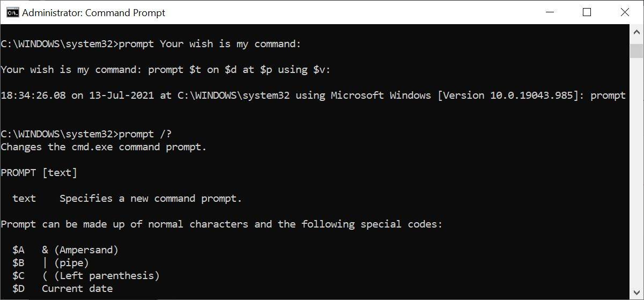Click the "Your wish is my command:" prompt text

[73, 70]
